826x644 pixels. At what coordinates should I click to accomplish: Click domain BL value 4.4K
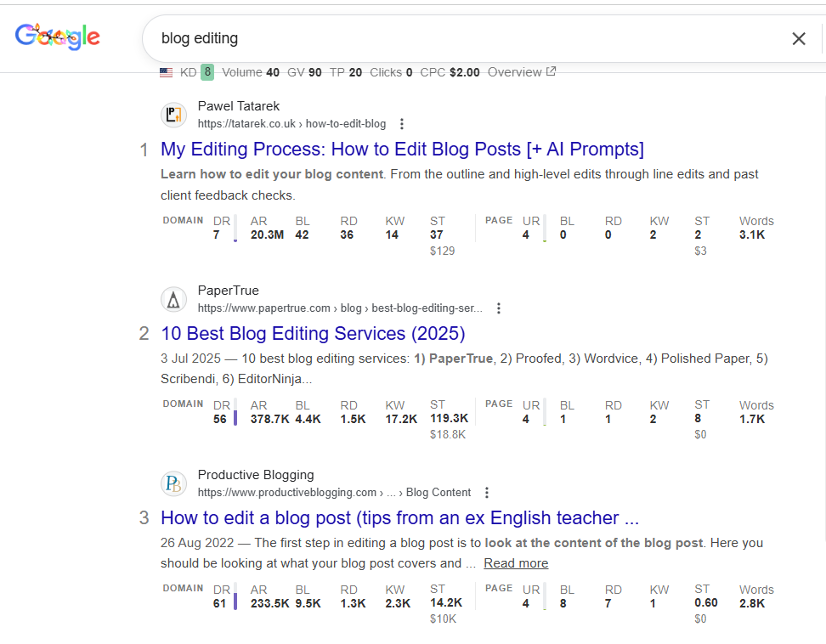click(x=308, y=419)
